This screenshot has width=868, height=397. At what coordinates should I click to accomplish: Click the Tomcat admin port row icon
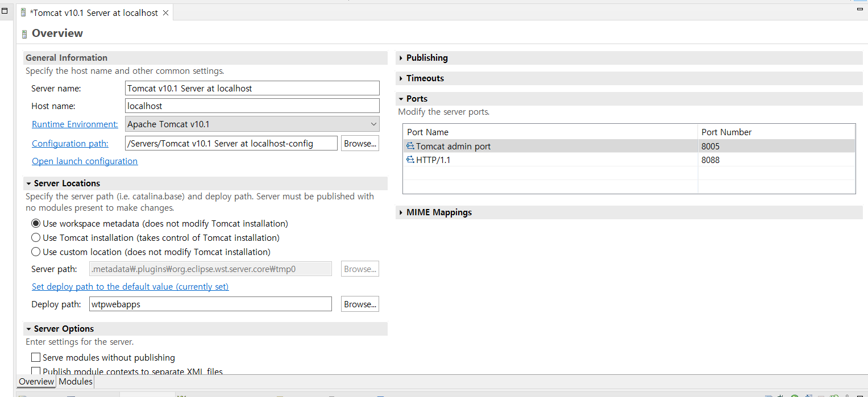coord(410,146)
